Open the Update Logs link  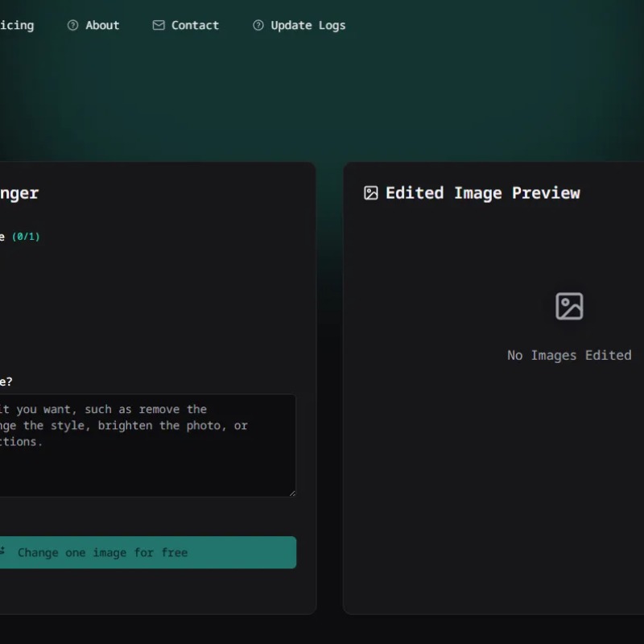308,26
